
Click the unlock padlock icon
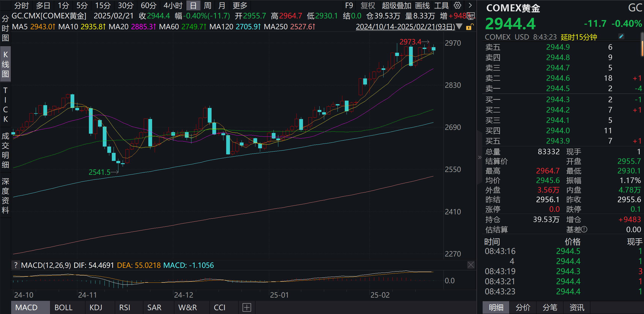(469, 27)
